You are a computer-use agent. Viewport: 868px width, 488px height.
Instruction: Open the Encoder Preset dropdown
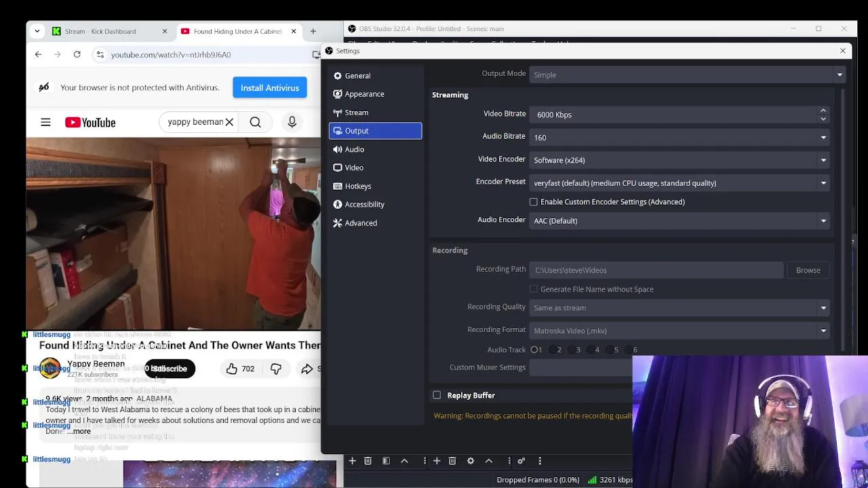pyautogui.click(x=679, y=183)
